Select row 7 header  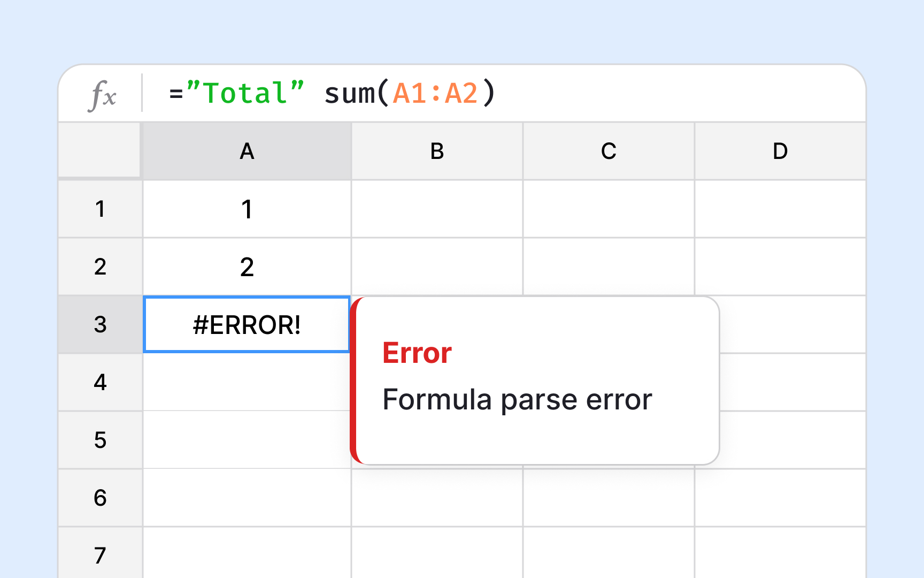point(99,556)
